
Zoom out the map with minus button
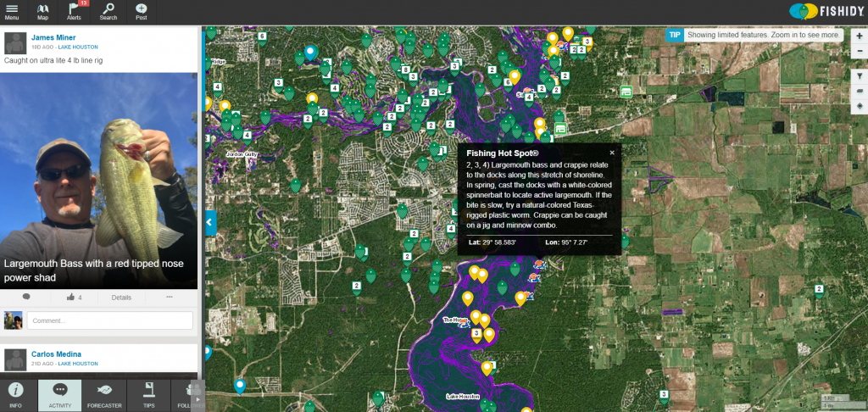coord(860,51)
